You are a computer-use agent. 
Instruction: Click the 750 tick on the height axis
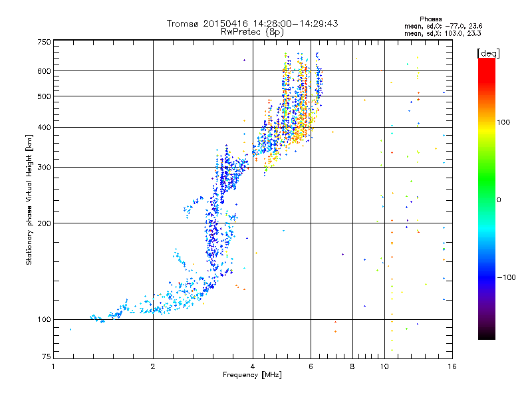point(44,41)
